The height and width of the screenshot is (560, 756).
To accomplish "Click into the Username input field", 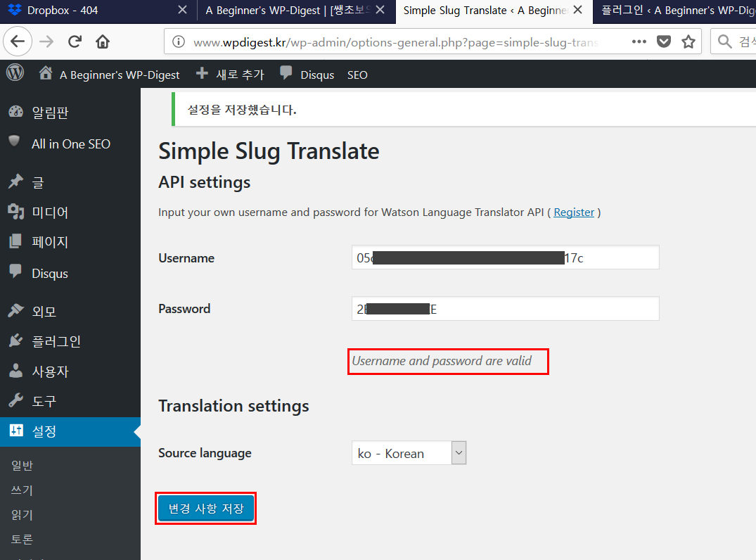I will click(x=505, y=257).
